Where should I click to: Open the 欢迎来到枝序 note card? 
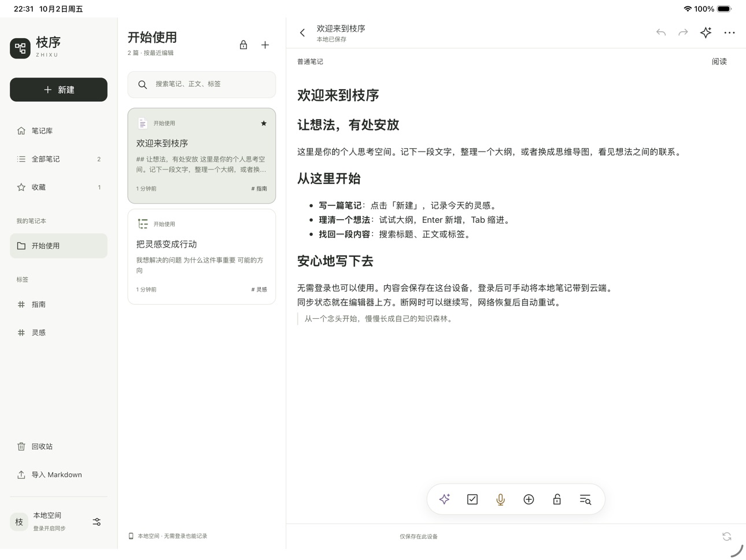[202, 156]
